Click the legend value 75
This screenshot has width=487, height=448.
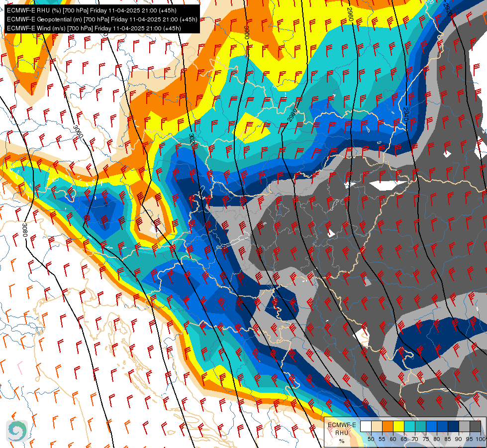coord(426,439)
